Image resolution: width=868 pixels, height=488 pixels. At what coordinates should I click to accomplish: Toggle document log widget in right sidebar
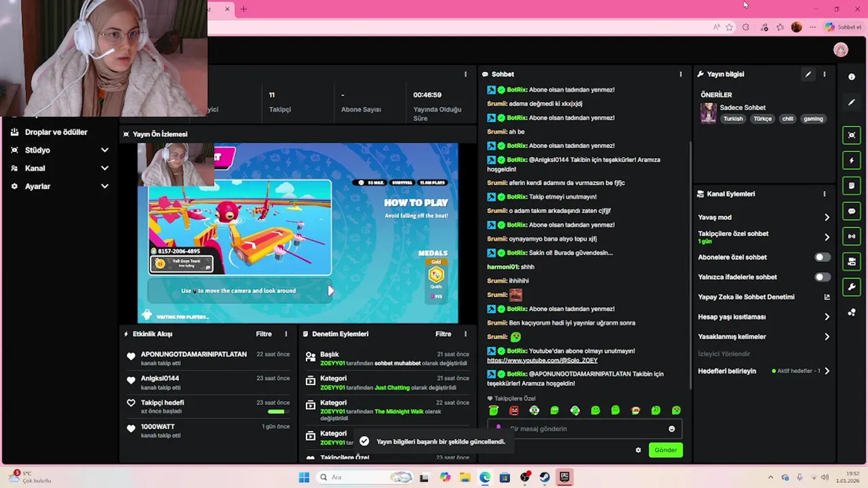coord(852,186)
